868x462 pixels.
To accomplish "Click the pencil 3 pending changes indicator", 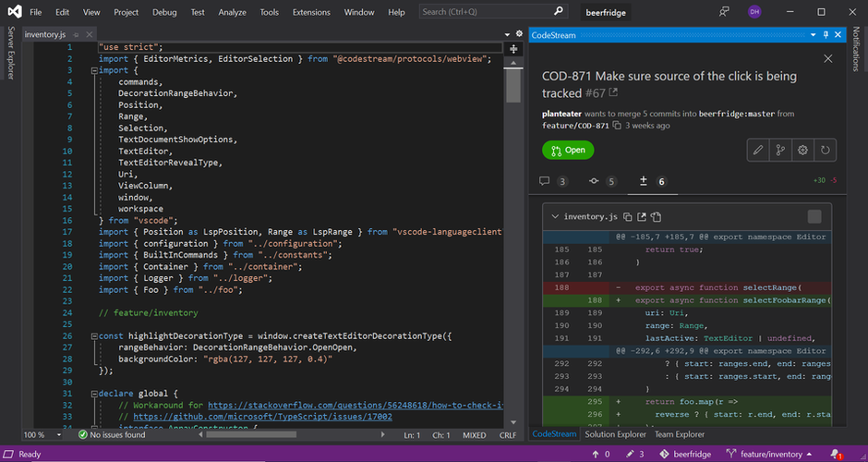I will (x=635, y=455).
